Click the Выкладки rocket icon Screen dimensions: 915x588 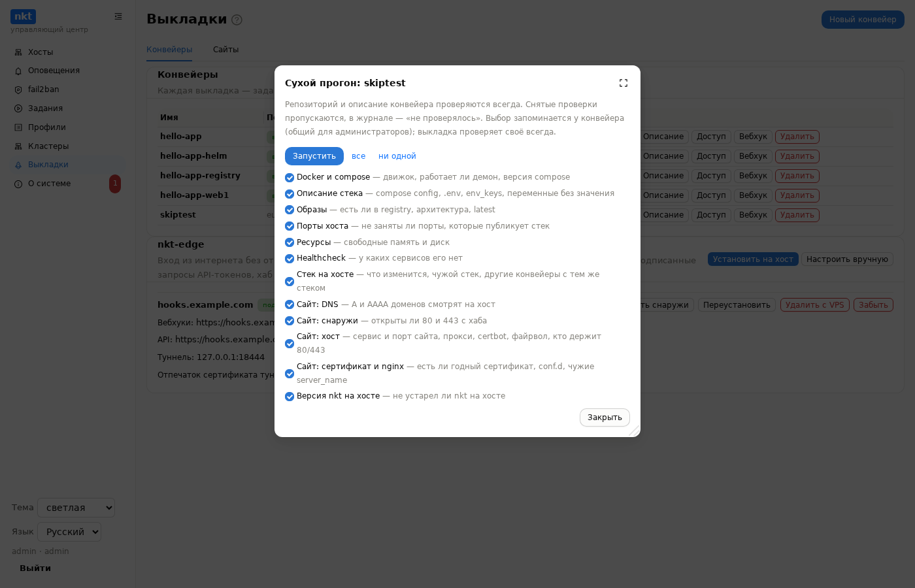pos(18,165)
